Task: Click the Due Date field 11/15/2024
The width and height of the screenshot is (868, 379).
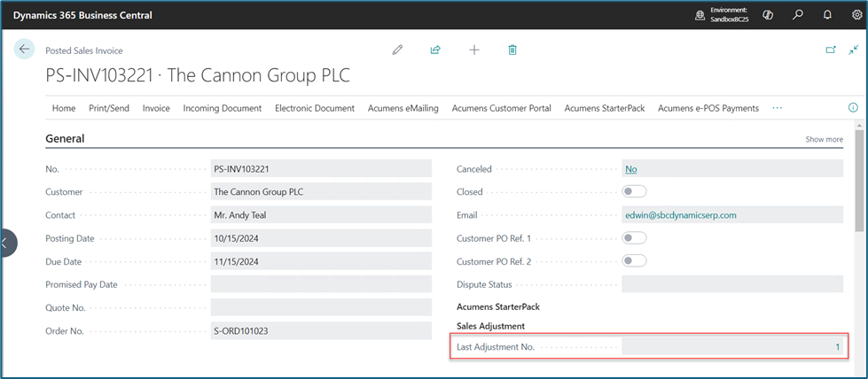Action: (x=321, y=261)
